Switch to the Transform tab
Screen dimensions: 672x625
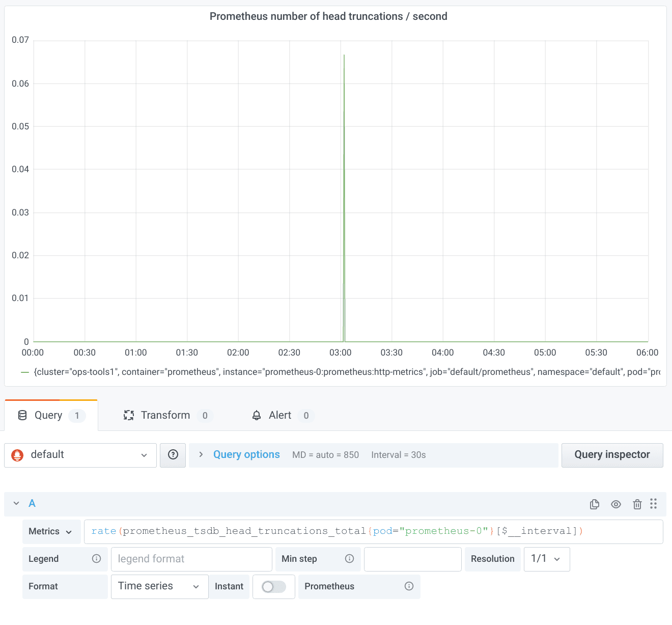coord(165,416)
